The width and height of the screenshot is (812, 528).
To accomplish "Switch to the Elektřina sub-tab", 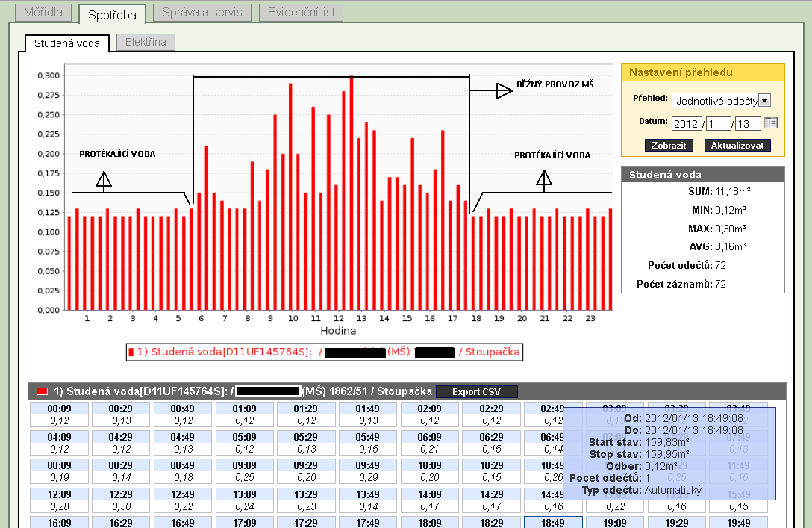I will point(146,42).
